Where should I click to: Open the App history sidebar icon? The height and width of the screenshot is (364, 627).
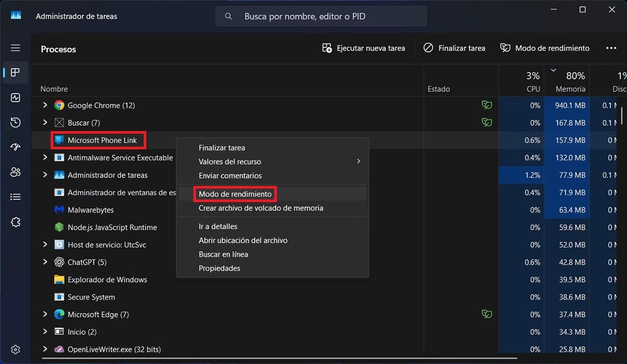[15, 123]
